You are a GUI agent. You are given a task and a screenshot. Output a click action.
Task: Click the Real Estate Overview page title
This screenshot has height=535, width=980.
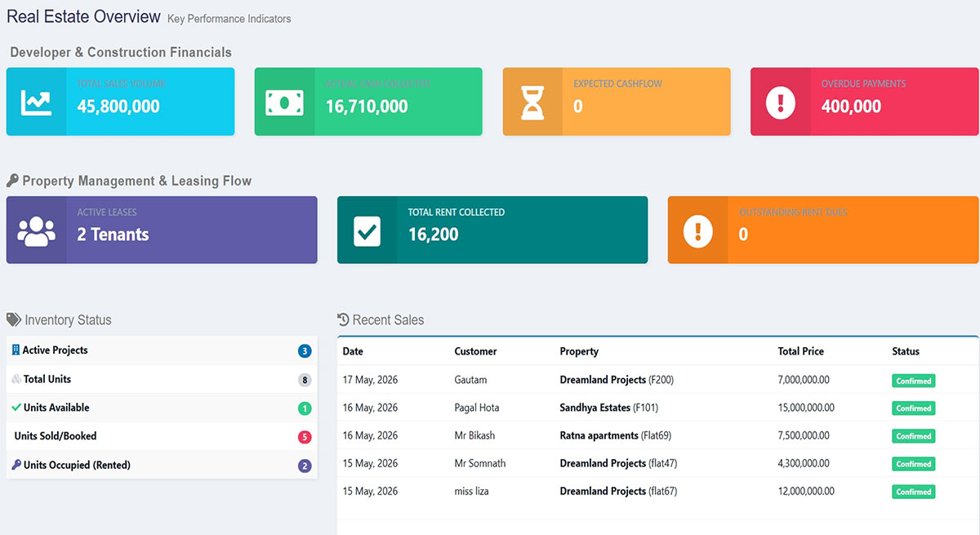pos(84,16)
